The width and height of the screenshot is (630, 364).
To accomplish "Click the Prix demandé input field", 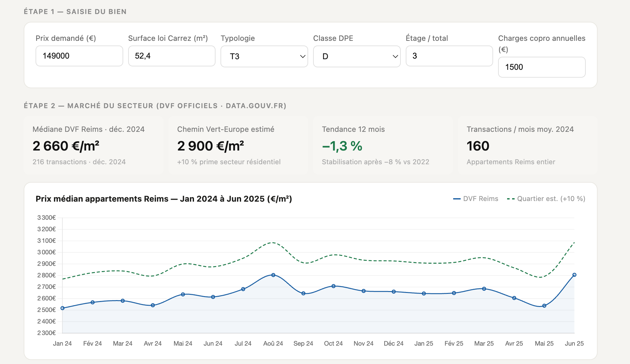I will (x=79, y=56).
